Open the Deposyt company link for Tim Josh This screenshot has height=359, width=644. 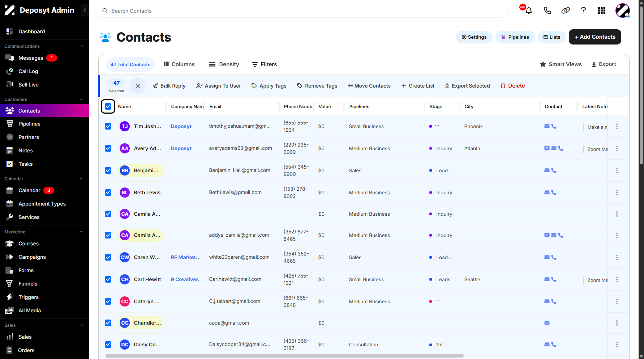181,126
